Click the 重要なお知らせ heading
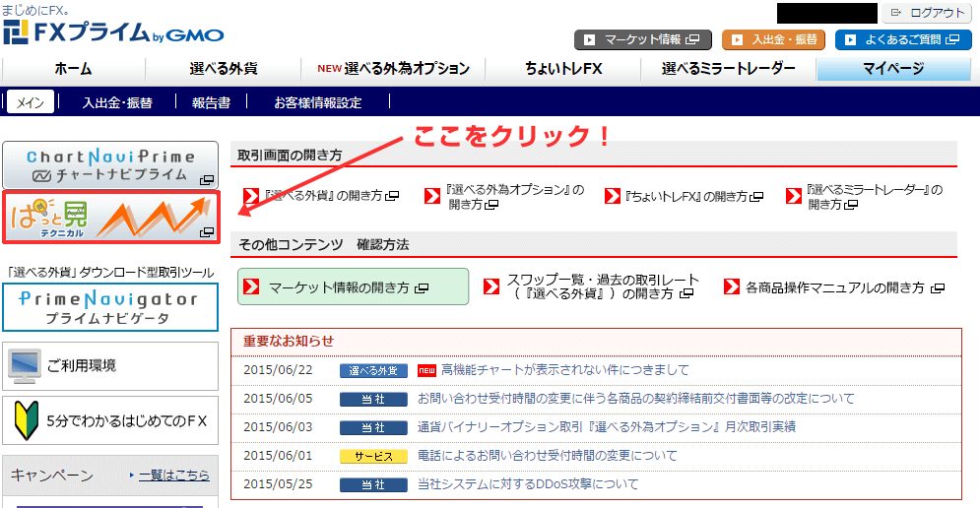This screenshot has width=980, height=508. pos(289,342)
